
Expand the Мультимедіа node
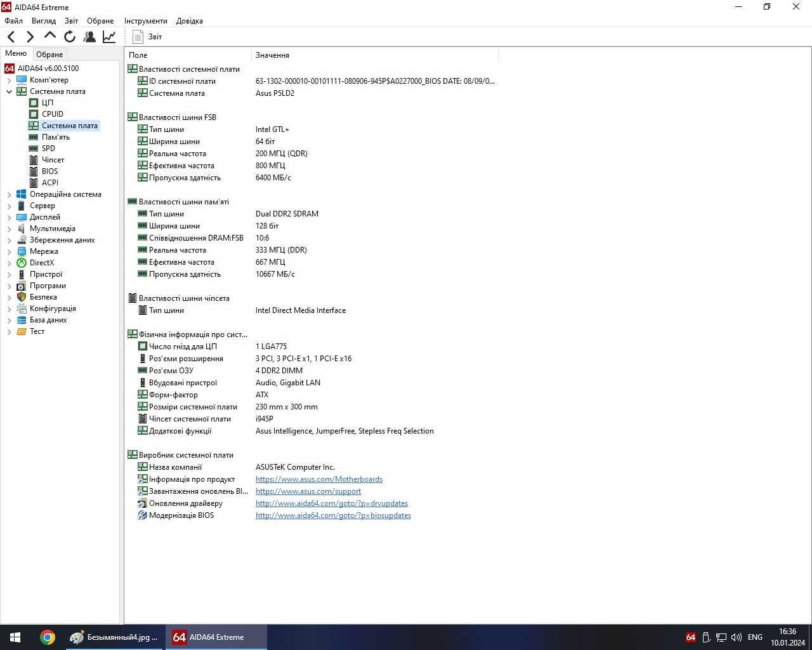point(9,229)
